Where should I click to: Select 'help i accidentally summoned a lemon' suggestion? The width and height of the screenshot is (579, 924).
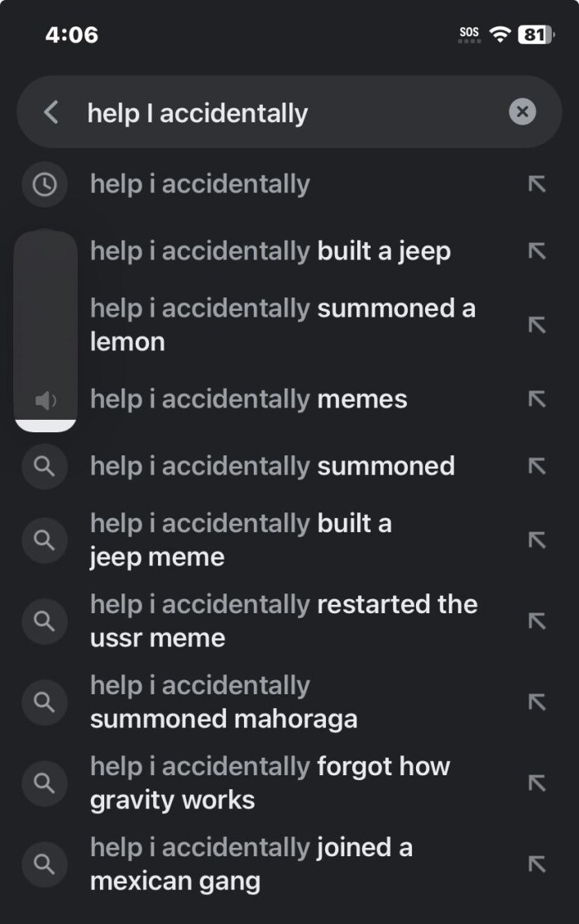pyautogui.click(x=282, y=325)
